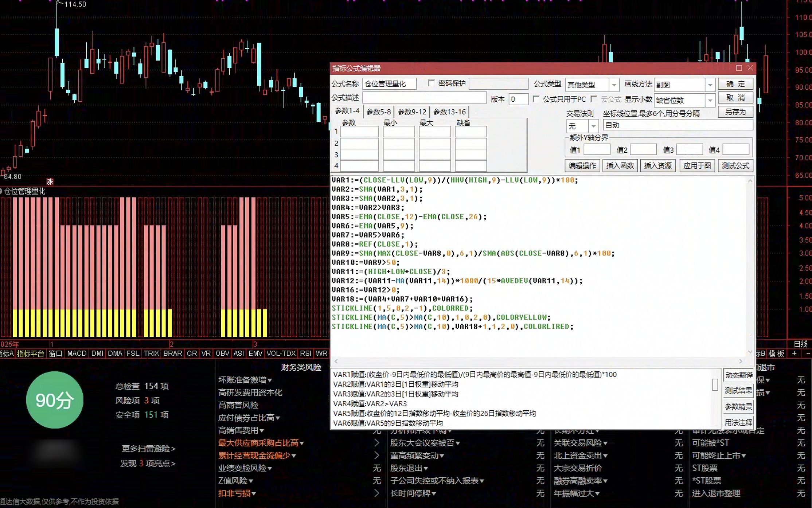Select 指标平台 tab in indicator bar
This screenshot has height=508, width=812.
coord(31,353)
